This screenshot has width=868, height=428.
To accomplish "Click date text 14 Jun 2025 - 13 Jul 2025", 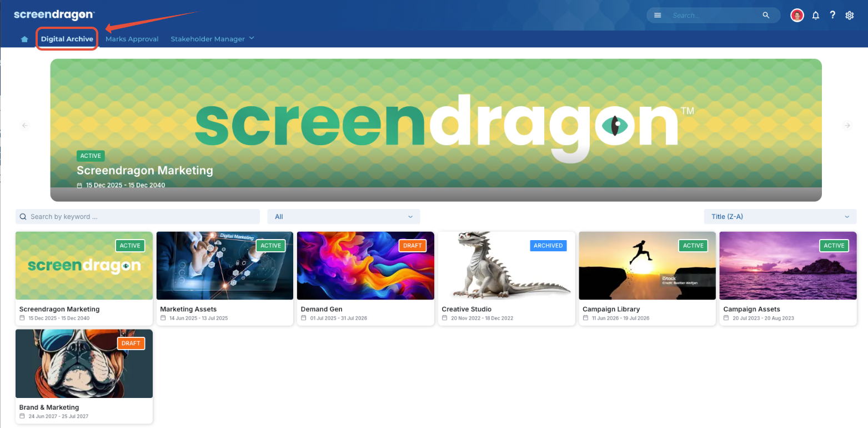I will point(198,318).
